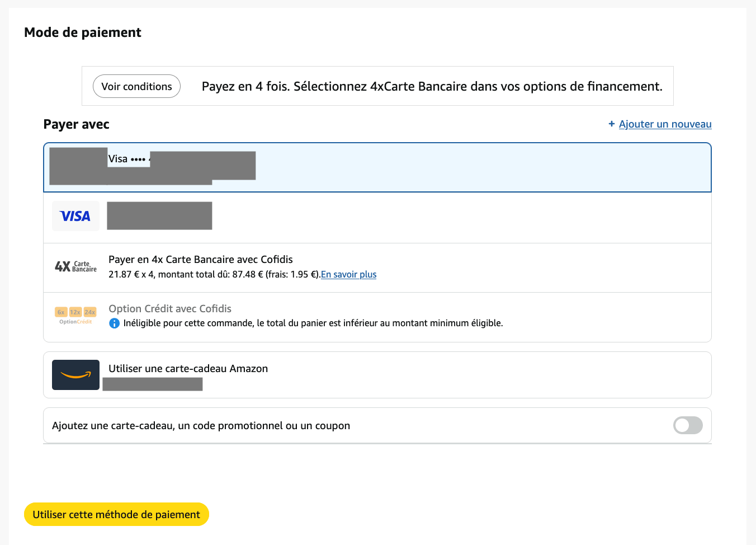Click the blue info icon about ineligibility
This screenshot has width=756, height=545.
click(x=114, y=323)
